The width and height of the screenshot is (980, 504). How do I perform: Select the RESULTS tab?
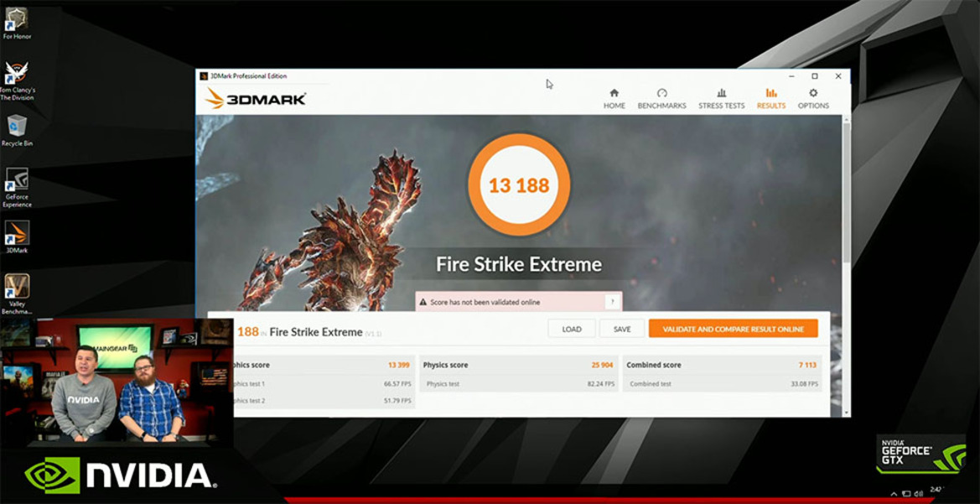771,99
